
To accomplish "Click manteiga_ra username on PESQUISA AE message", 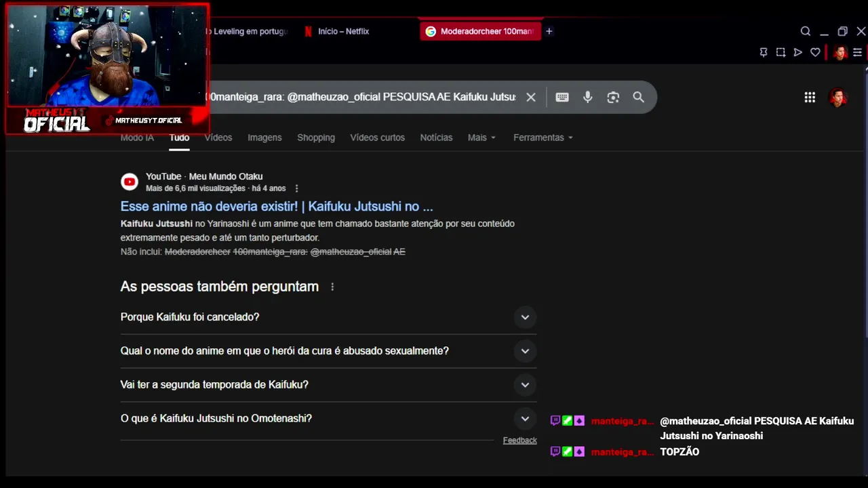I will click(622, 421).
